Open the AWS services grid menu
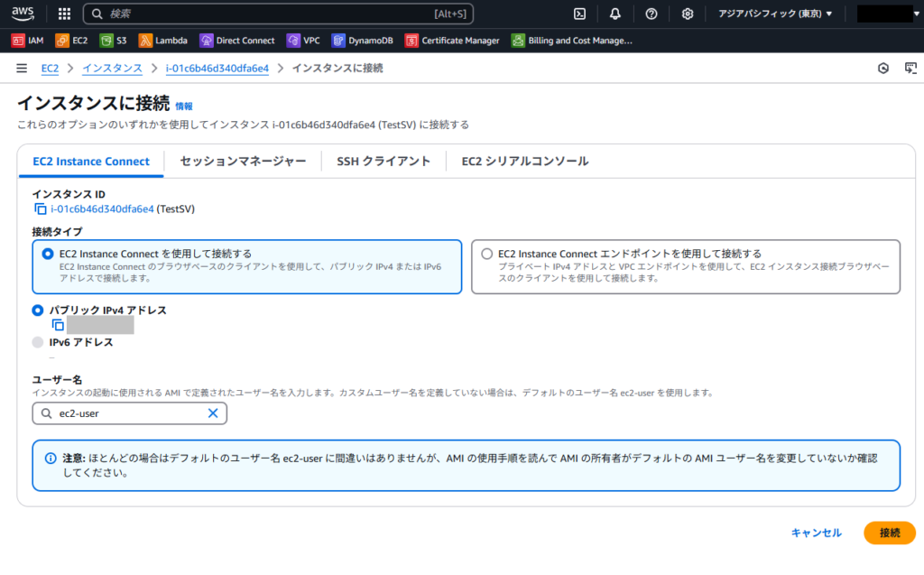Viewport: 924px width, 575px height. [64, 14]
